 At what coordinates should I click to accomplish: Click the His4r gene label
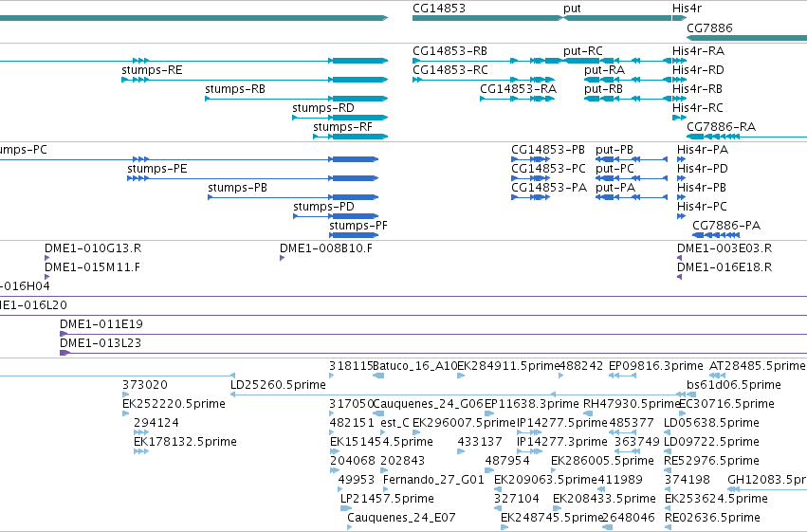[687, 9]
